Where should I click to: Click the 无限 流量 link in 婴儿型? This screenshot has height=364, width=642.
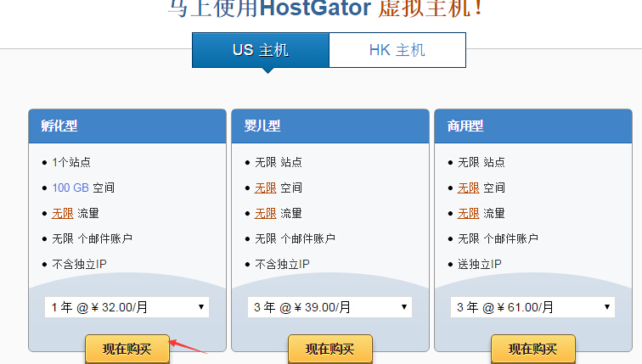pos(265,213)
